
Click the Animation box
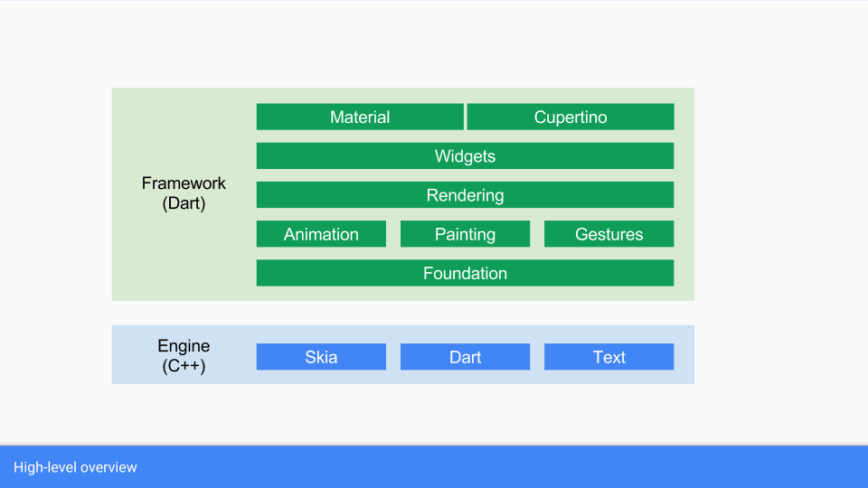[321, 234]
